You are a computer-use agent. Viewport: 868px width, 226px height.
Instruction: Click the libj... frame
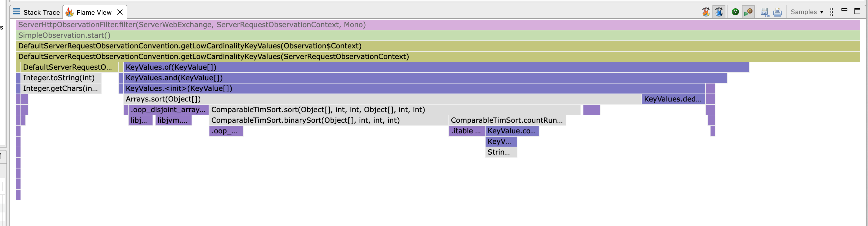141,120
